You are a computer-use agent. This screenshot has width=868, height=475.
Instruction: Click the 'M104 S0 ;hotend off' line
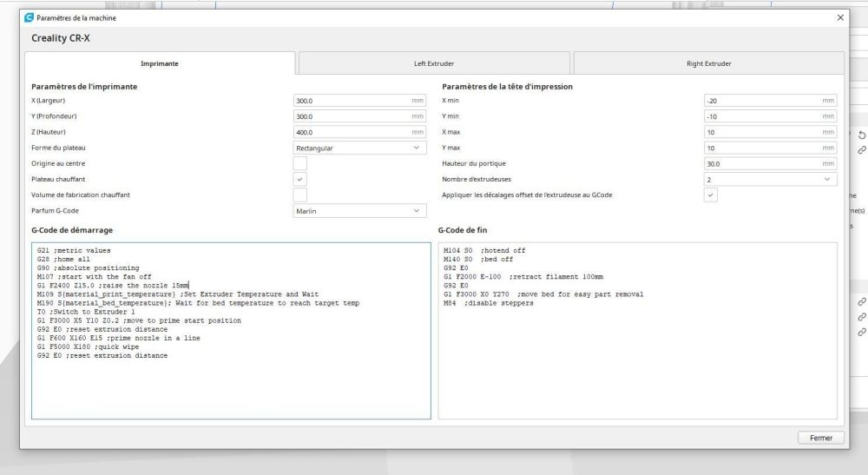click(484, 250)
